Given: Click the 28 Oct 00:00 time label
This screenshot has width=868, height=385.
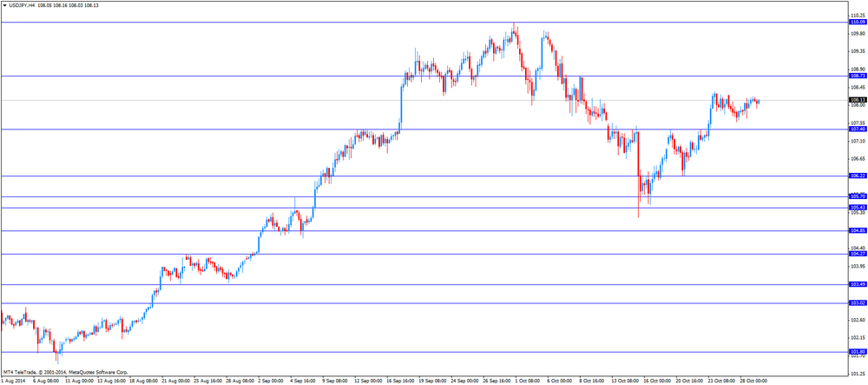Looking at the screenshot, I should (x=754, y=382).
